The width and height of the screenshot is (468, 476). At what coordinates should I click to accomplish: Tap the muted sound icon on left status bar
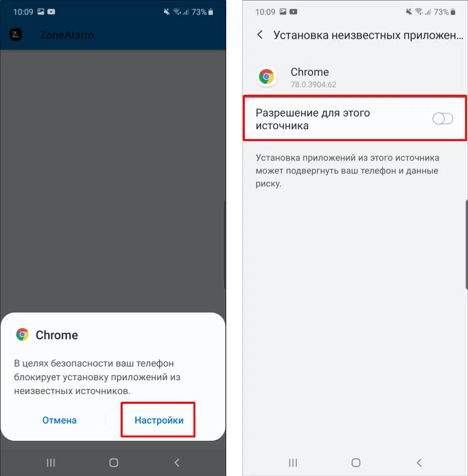tap(167, 12)
